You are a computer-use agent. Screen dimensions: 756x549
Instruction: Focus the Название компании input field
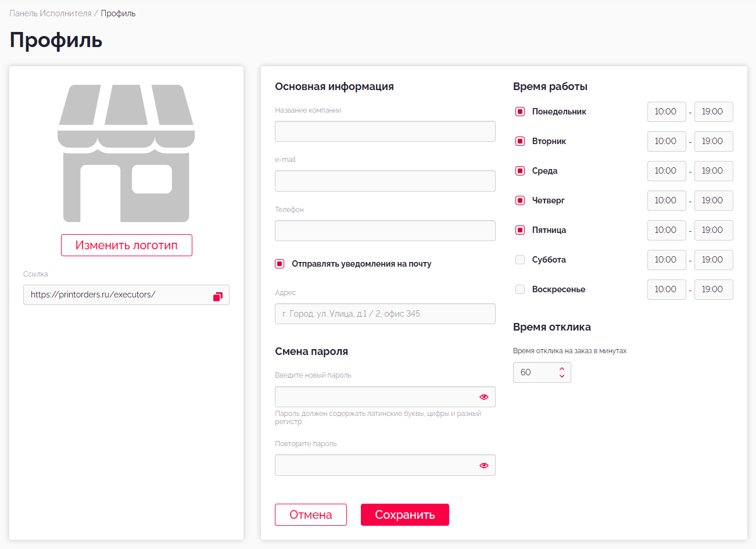point(385,131)
